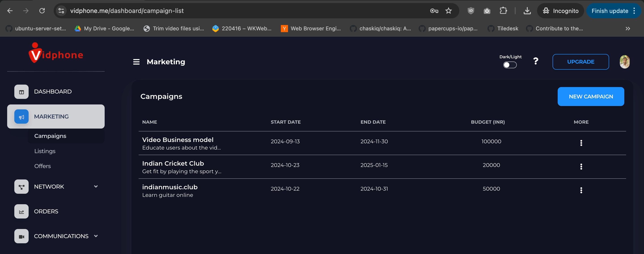This screenshot has height=254, width=644.
Task: Open more options for indianmusic.club campaign
Action: pos(581,190)
